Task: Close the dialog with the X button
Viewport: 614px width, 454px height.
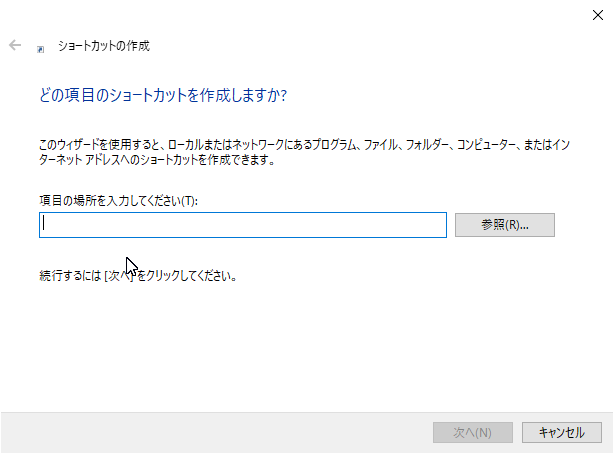Action: pos(598,15)
